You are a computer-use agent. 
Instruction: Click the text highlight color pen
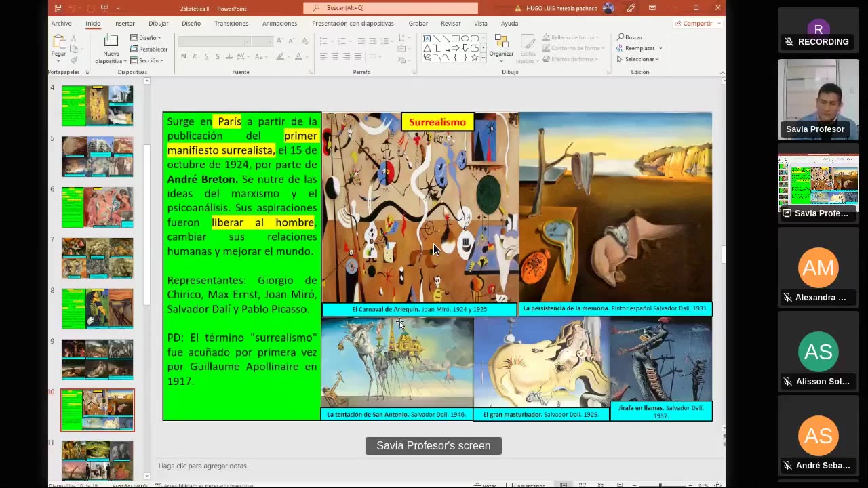point(281,56)
